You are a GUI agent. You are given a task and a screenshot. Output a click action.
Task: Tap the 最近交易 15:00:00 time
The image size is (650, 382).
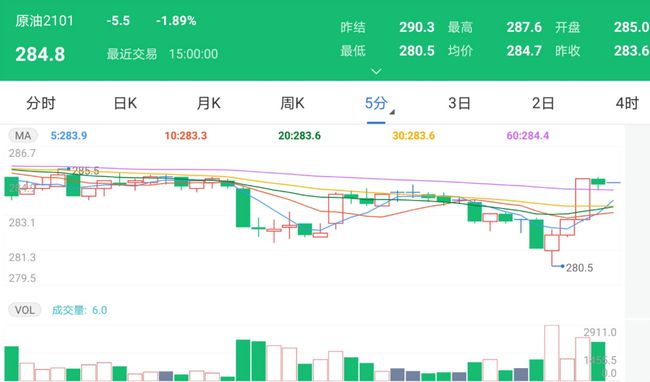pos(162,54)
